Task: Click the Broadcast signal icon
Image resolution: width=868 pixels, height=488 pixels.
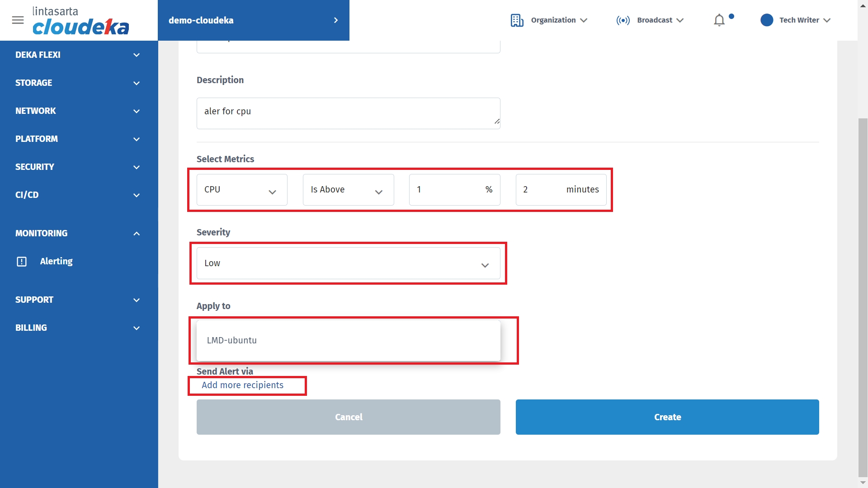Action: tap(623, 20)
